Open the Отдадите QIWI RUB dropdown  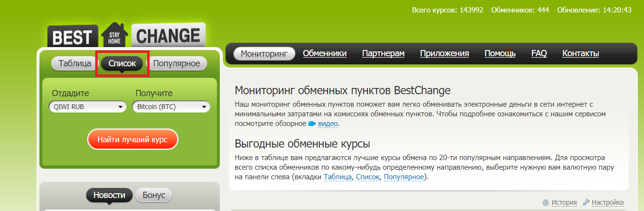[87, 107]
